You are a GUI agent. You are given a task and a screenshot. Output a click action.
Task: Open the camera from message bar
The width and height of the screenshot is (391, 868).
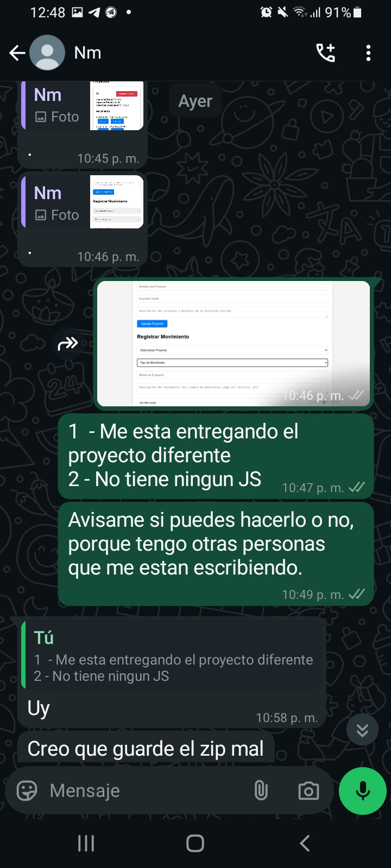pos(308,791)
